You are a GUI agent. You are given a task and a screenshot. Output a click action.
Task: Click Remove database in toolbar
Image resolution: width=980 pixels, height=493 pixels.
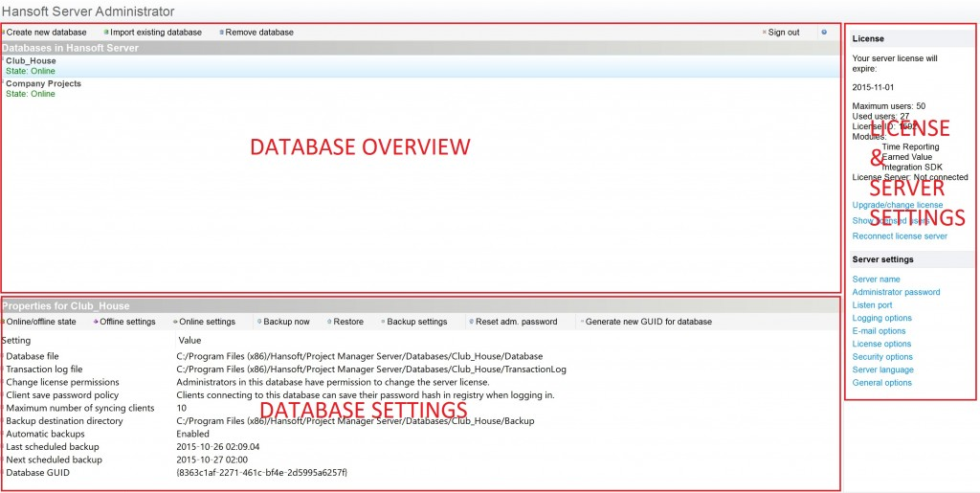pyautogui.click(x=258, y=33)
